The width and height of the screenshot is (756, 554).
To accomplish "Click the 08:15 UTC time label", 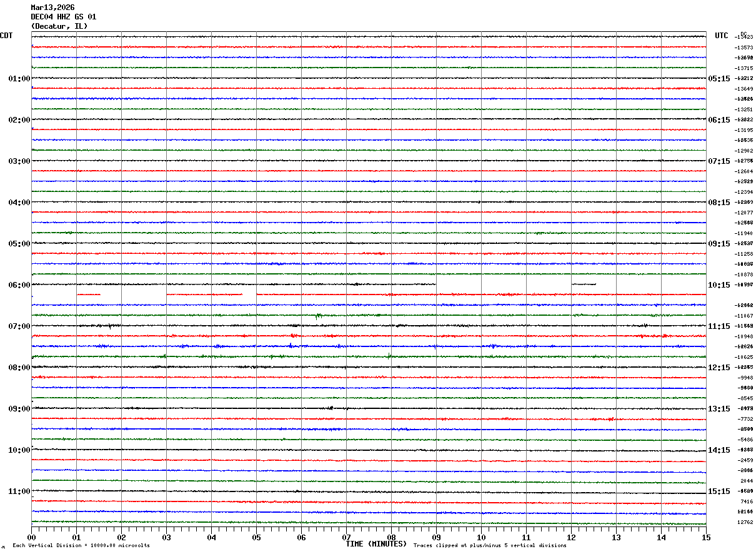I will tap(719, 203).
